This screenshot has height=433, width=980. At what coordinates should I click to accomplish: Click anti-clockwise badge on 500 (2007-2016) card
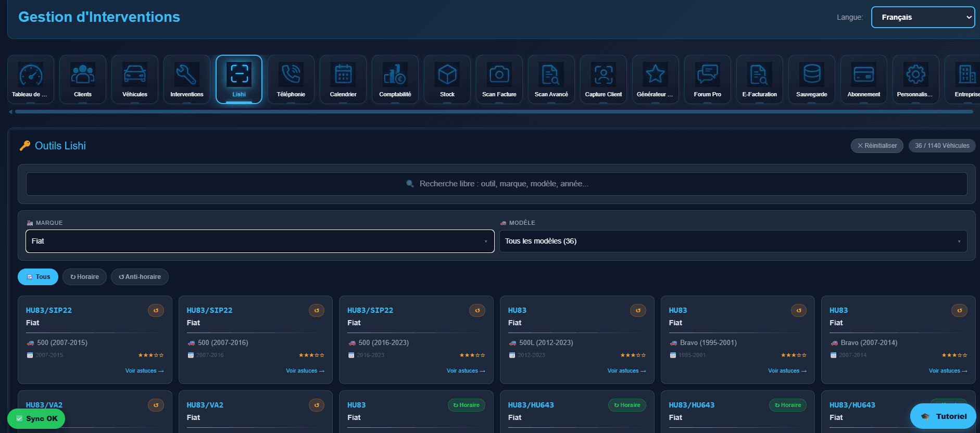point(317,311)
